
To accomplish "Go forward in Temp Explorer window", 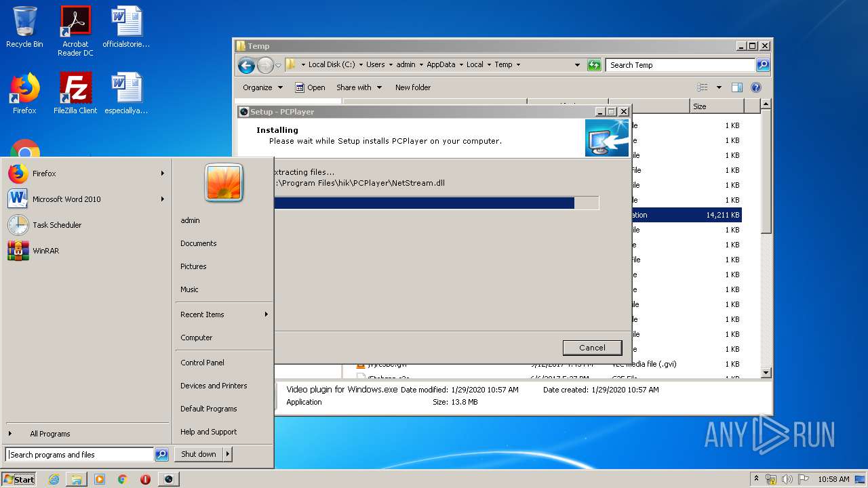I will pyautogui.click(x=265, y=65).
